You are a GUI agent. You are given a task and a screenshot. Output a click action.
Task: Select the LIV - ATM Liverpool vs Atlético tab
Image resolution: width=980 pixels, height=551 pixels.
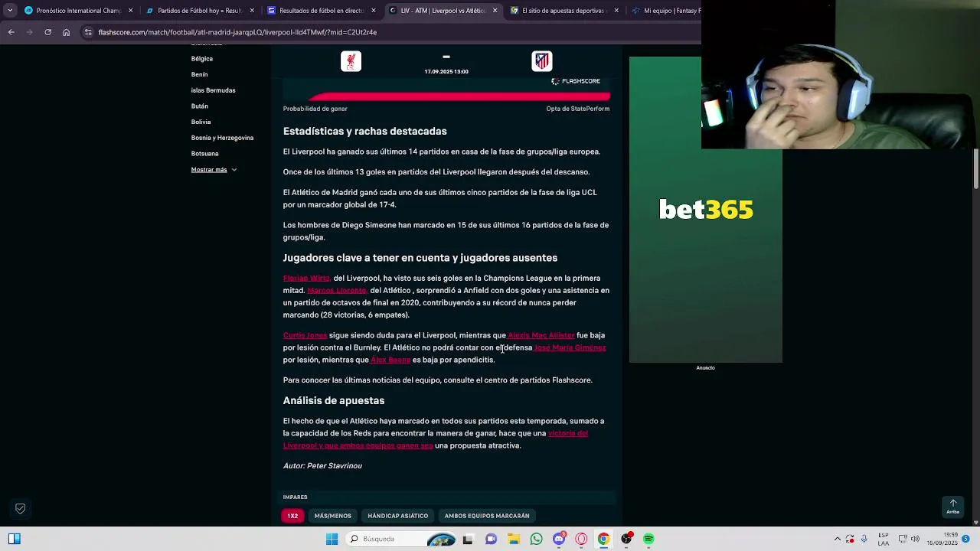pyautogui.click(x=443, y=11)
